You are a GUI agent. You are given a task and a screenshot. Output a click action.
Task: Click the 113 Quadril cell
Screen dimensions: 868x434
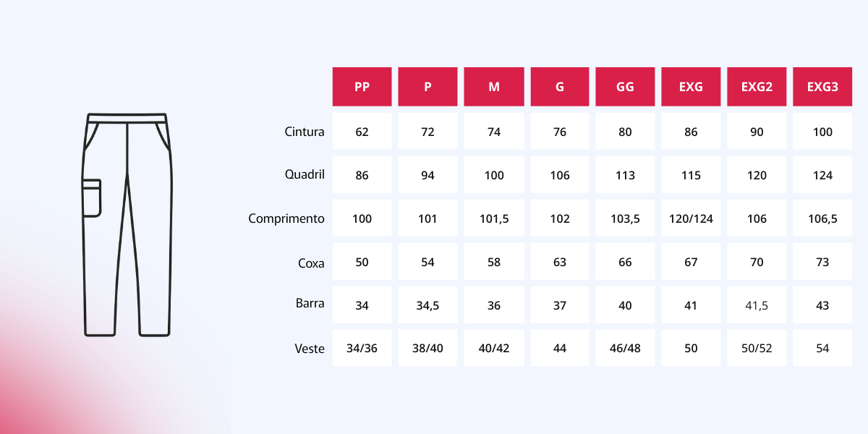626,175
